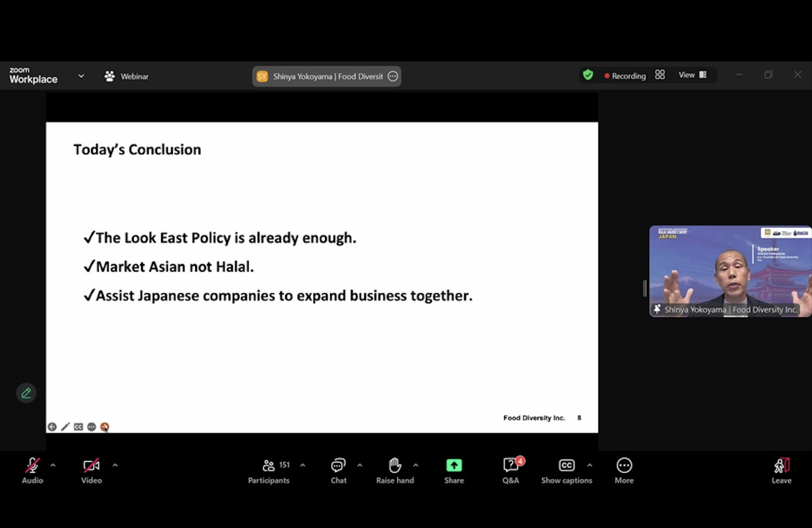Toggle Show captions button
Image resolution: width=812 pixels, height=528 pixels.
coord(566,470)
